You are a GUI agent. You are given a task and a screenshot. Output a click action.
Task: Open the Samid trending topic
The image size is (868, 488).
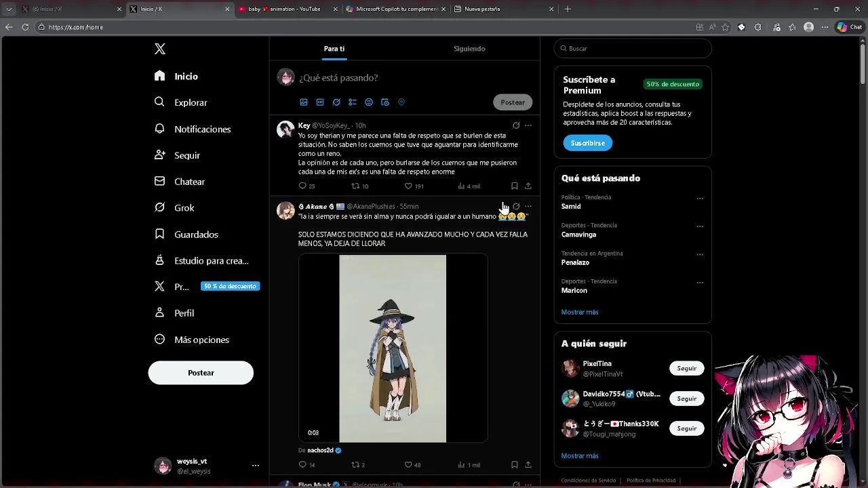coord(571,206)
